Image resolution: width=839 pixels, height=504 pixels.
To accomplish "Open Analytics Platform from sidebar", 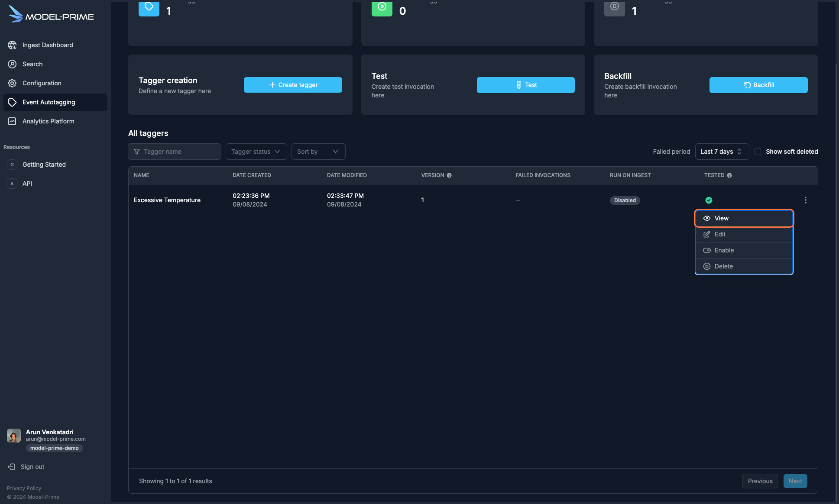I will (55, 121).
